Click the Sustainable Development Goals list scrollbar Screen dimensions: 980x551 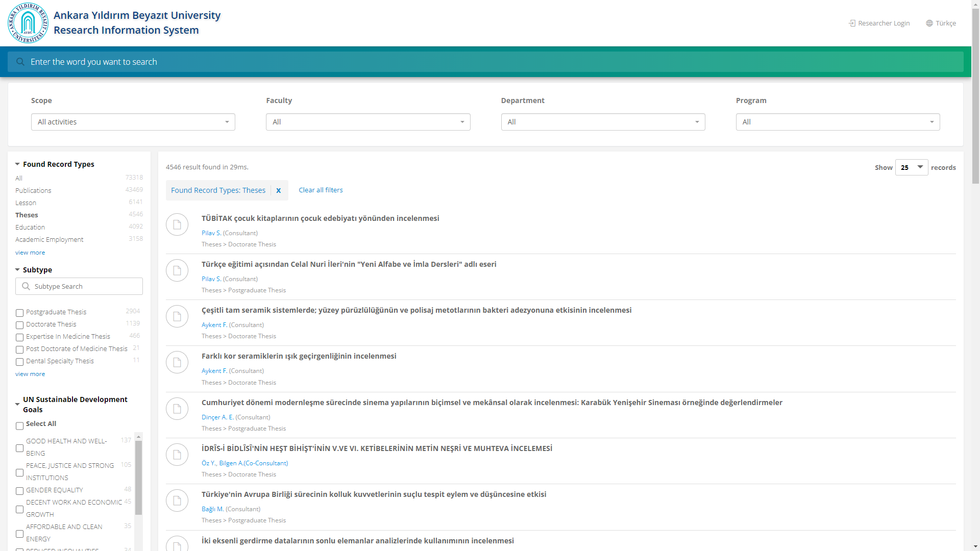coord(138,477)
